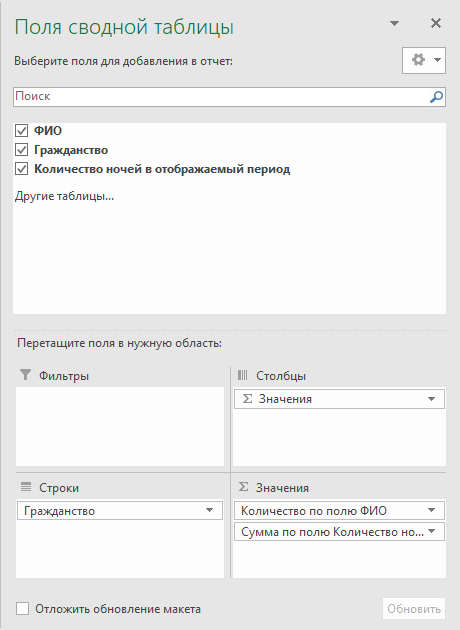The height and width of the screenshot is (630, 460).
Task: Click the Перетащите поля в нужную область label
Action: click(119, 344)
